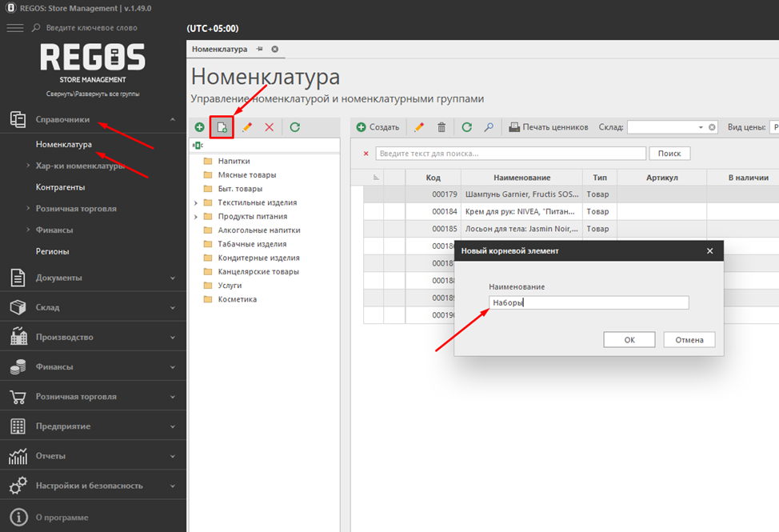Image resolution: width=779 pixels, height=532 pixels.
Task: Click the red X delete icon in tree toolbar
Action: tap(270, 126)
